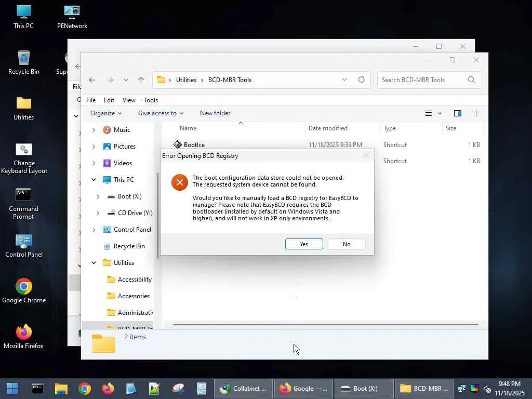Sort by Type column
532x399 pixels.
[x=390, y=128]
